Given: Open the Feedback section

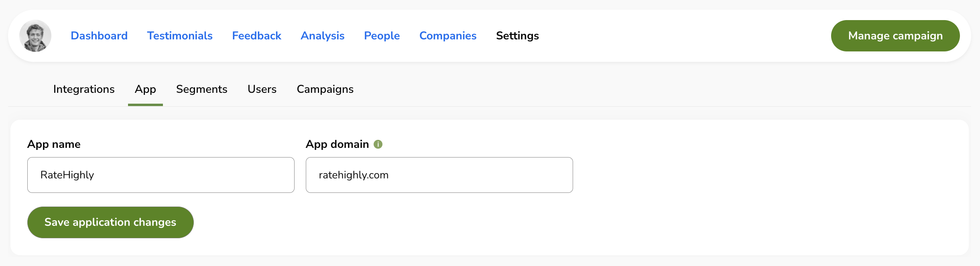Looking at the screenshot, I should point(256,36).
